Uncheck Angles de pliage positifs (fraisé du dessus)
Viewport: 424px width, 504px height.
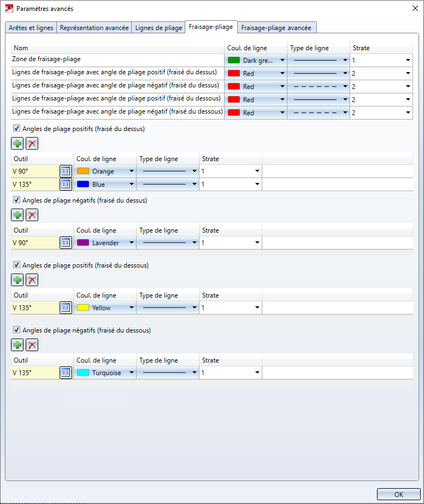[17, 129]
